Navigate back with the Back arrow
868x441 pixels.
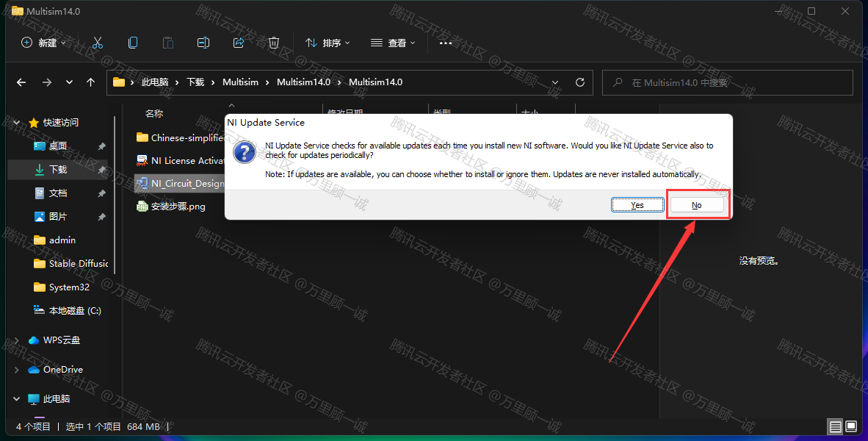21,82
